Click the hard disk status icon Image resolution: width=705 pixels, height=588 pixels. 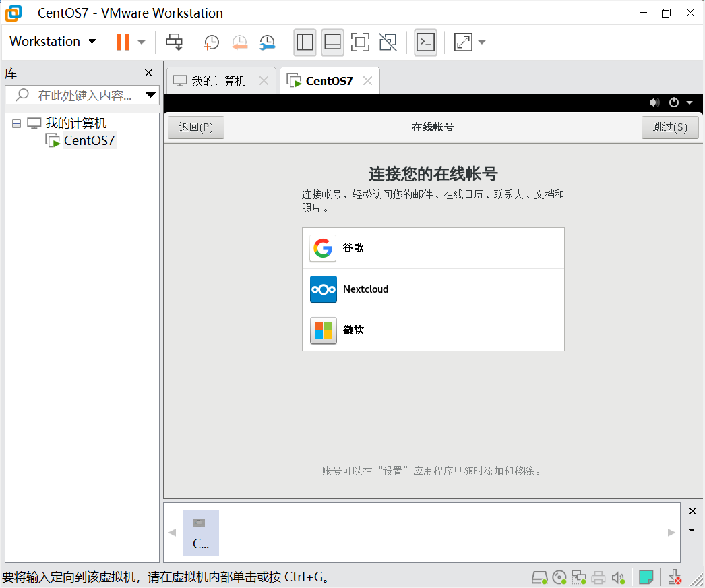point(540,577)
